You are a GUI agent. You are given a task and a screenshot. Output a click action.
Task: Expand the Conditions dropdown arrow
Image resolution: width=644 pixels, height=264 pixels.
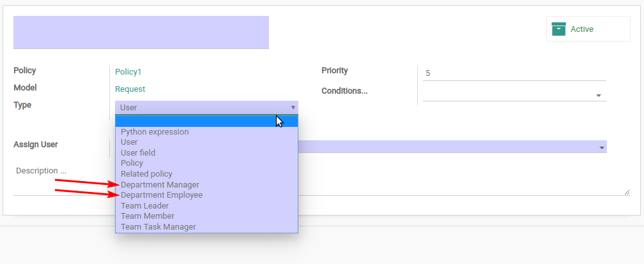click(x=599, y=96)
